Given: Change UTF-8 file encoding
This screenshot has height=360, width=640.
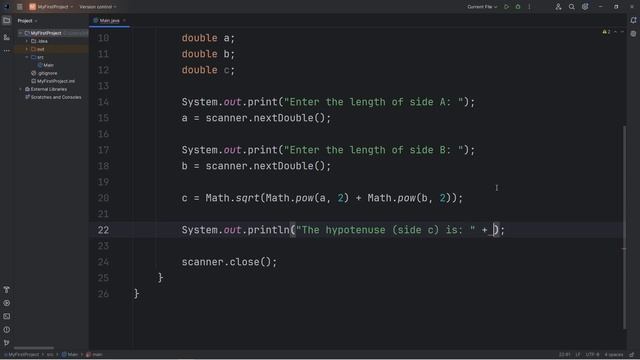Looking at the screenshot, I should pyautogui.click(x=592, y=355).
